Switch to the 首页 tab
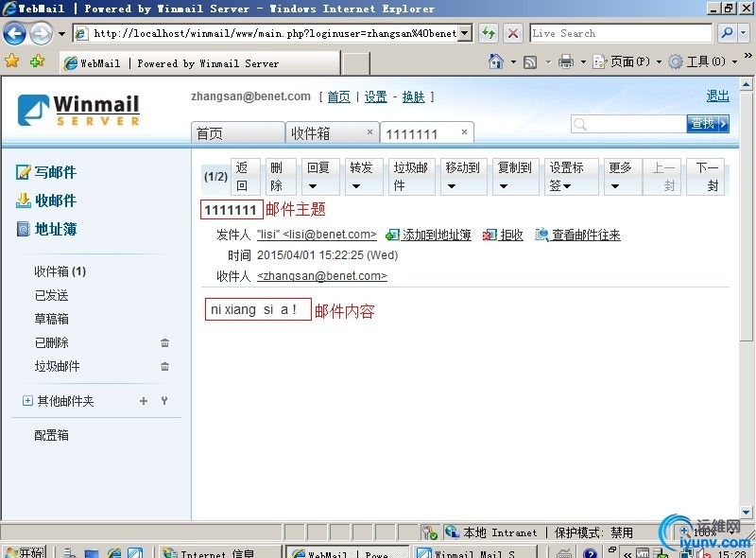The image size is (756, 558). click(x=238, y=132)
